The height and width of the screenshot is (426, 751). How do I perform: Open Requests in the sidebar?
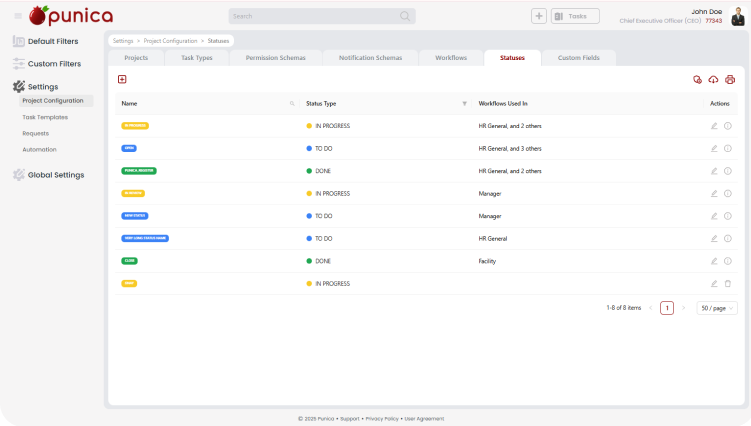point(35,134)
